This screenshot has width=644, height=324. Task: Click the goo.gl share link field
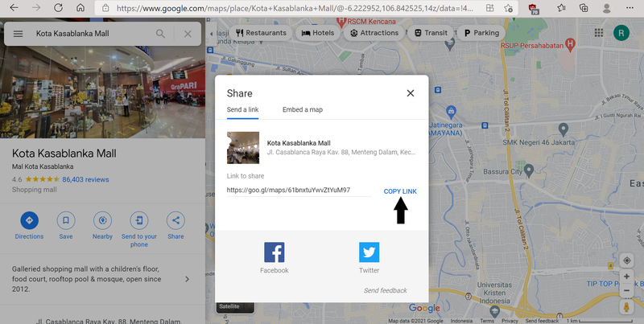tap(299, 191)
